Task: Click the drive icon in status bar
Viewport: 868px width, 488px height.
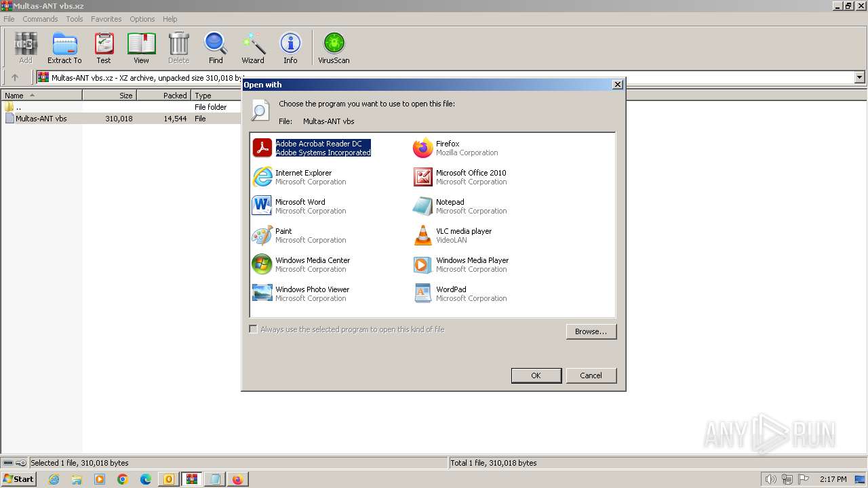Action: 8,463
